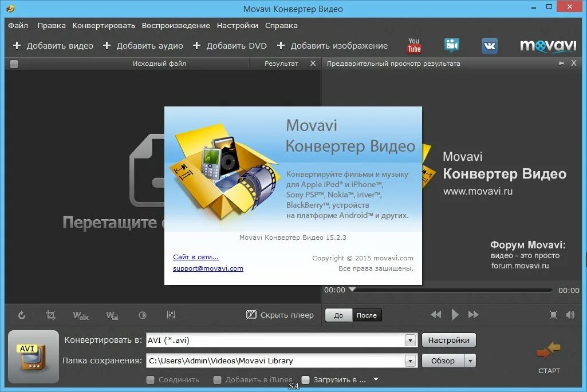Select the crop tool icon
Viewport: 587px width, 392px height.
point(50,315)
